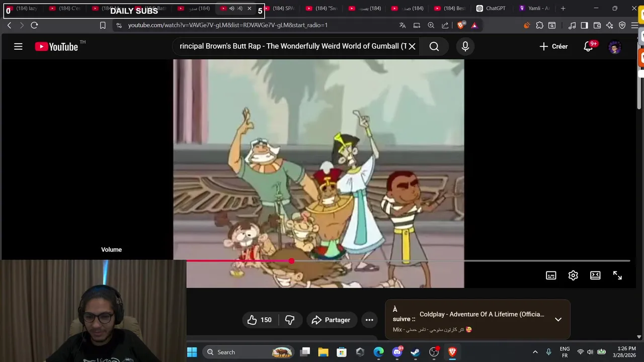The image size is (644, 362).
Task: Open Task View from the taskbar
Action: pos(305,352)
